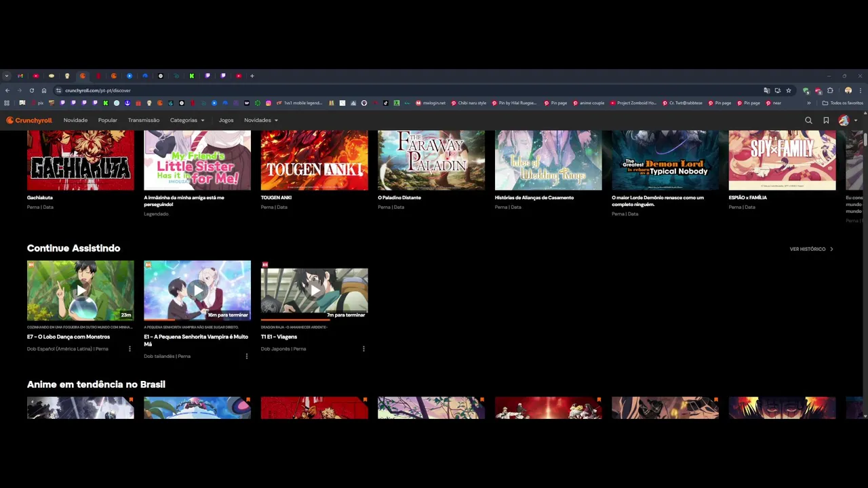Image resolution: width=868 pixels, height=488 pixels.
Task: Open more options for Pequena Senhorita Vampira episode
Action: 246,356
